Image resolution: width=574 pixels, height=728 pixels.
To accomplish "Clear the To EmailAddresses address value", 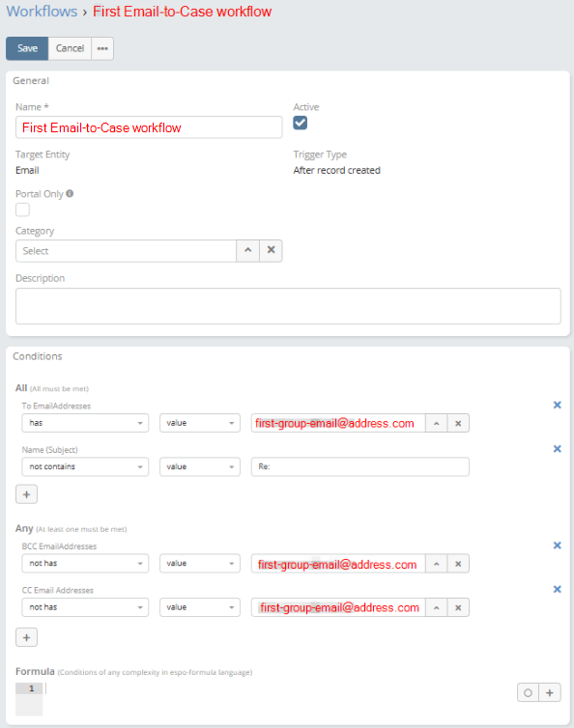I will (x=458, y=423).
